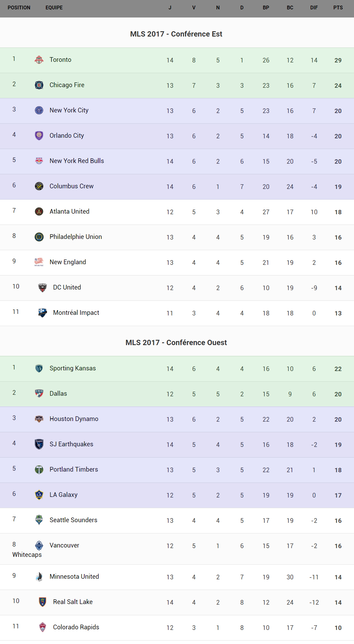
Task: Click the EQUIPE column header
Action: click(x=54, y=7)
